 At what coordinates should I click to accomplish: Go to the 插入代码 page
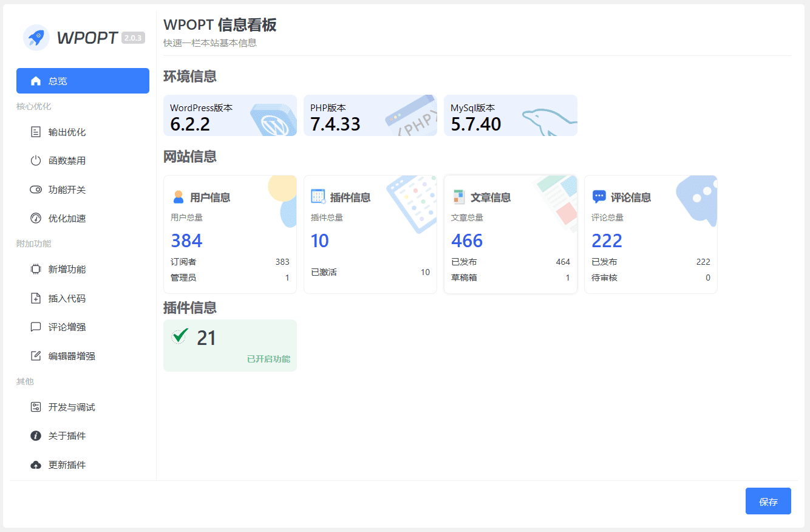point(83,298)
